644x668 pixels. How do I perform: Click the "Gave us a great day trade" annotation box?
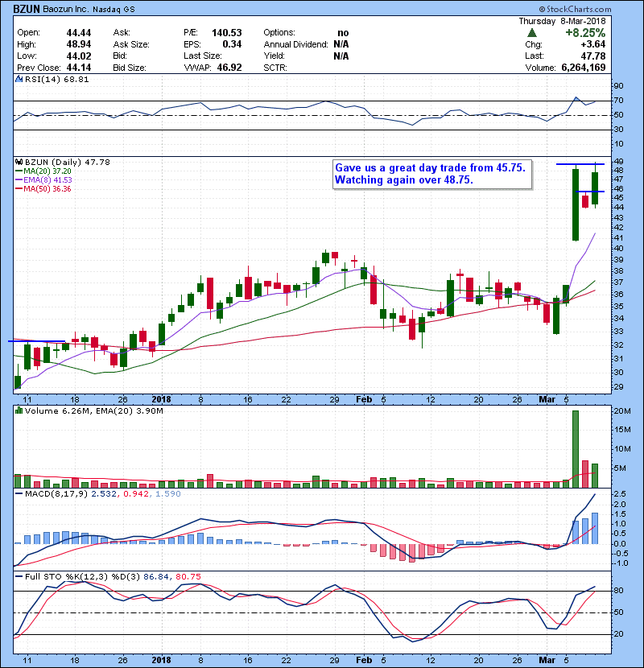[x=432, y=174]
